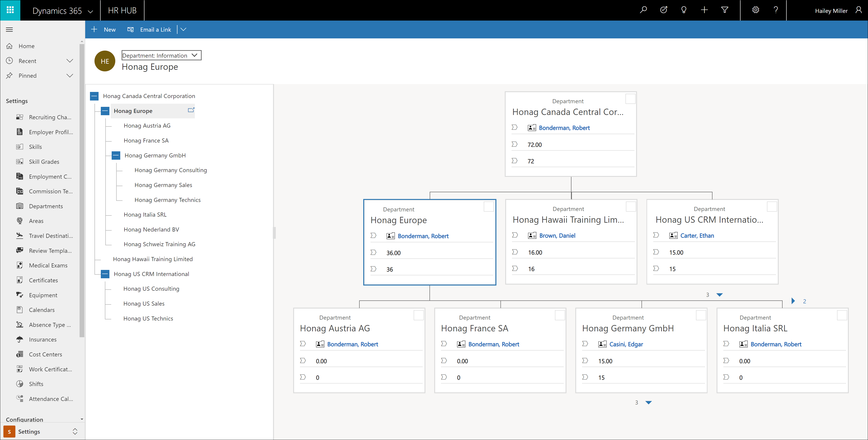Open the Casini, Edgar manager link
This screenshot has height=440, width=868.
(x=626, y=344)
